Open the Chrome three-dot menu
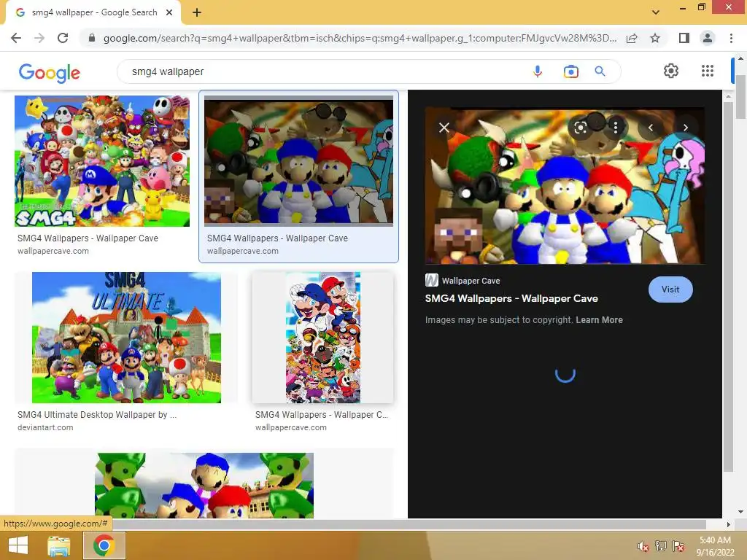This screenshot has height=560, width=747. point(731,38)
